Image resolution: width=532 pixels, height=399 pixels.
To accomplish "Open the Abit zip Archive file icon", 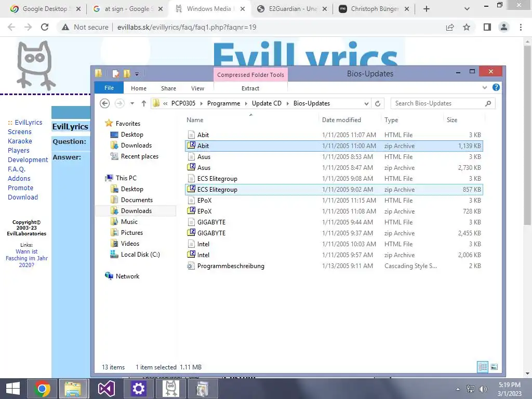I will 191,145.
